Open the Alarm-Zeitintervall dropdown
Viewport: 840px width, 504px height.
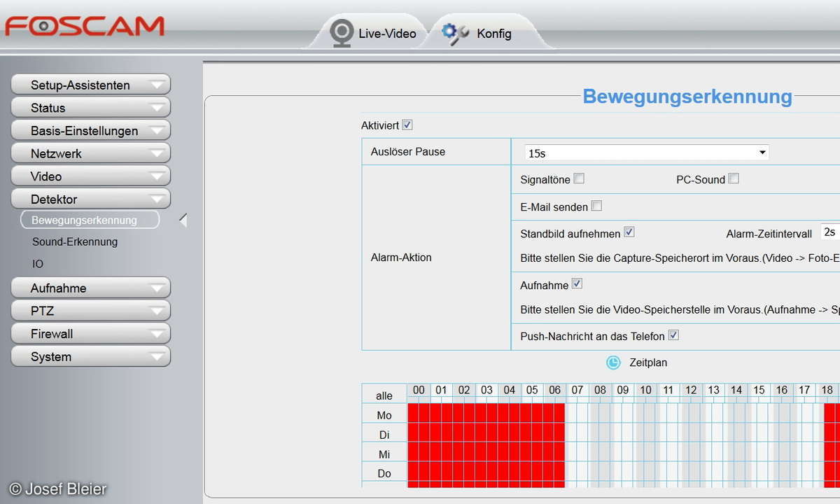pyautogui.click(x=830, y=232)
